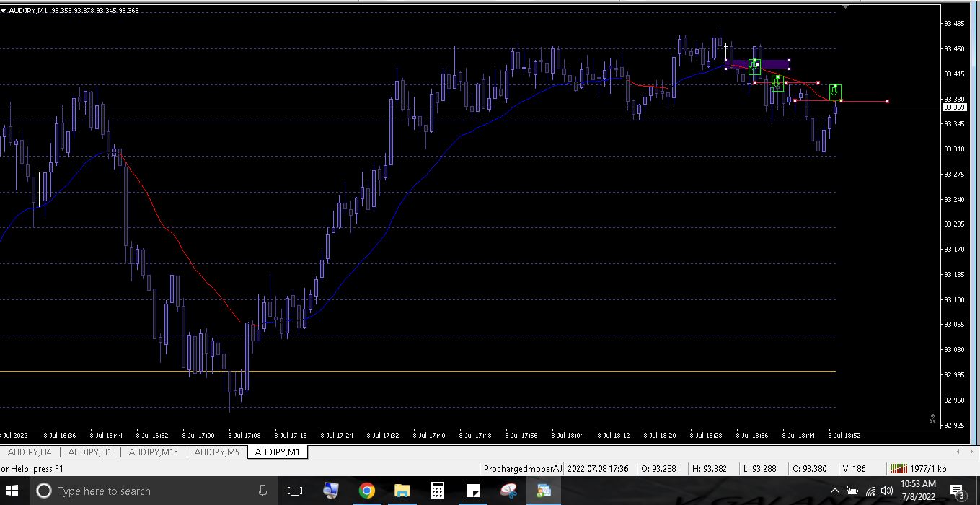Select the AUDJPY,M1 chart tab
980x505 pixels.
coord(278,452)
